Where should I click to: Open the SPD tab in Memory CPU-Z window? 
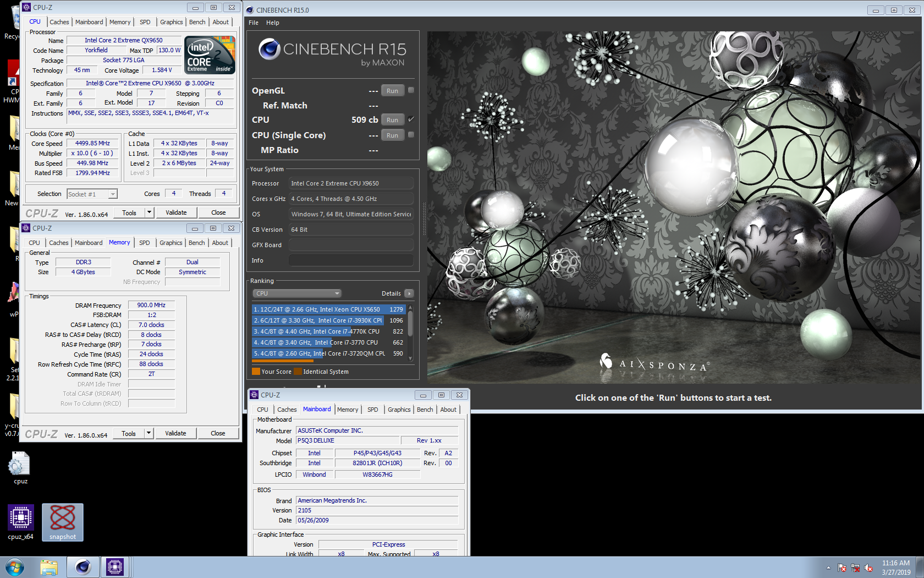point(145,243)
